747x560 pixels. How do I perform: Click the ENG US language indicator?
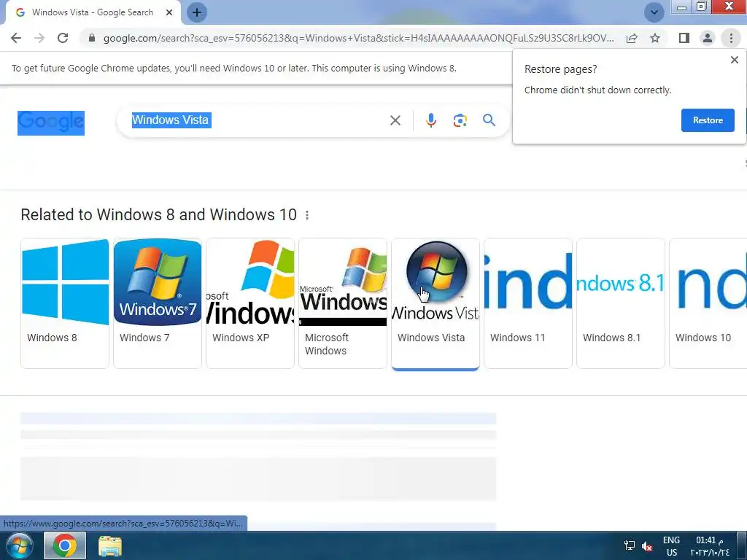671,546
